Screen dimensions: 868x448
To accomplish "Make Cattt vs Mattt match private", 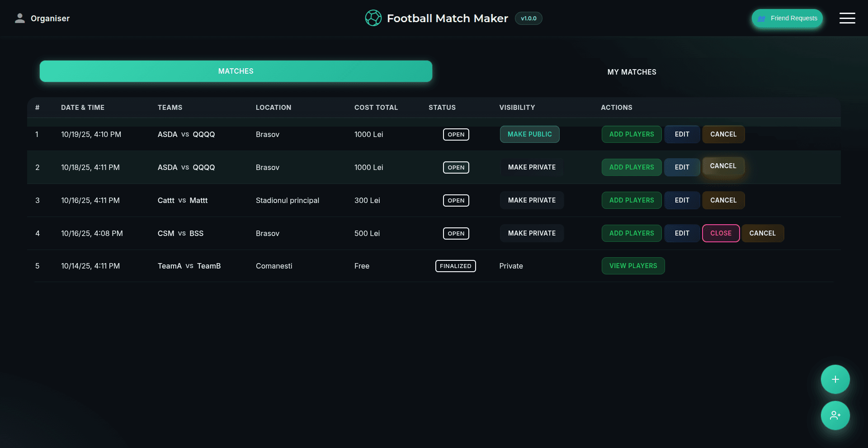I will [x=532, y=200].
